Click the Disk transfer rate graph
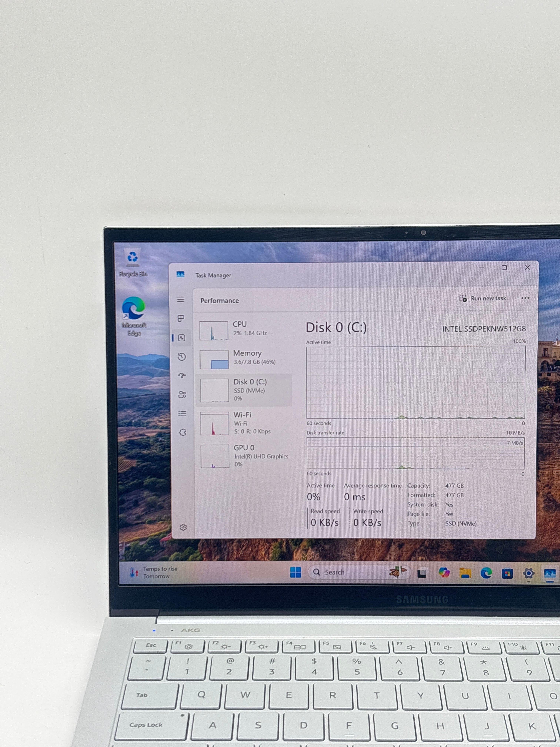 [x=416, y=453]
